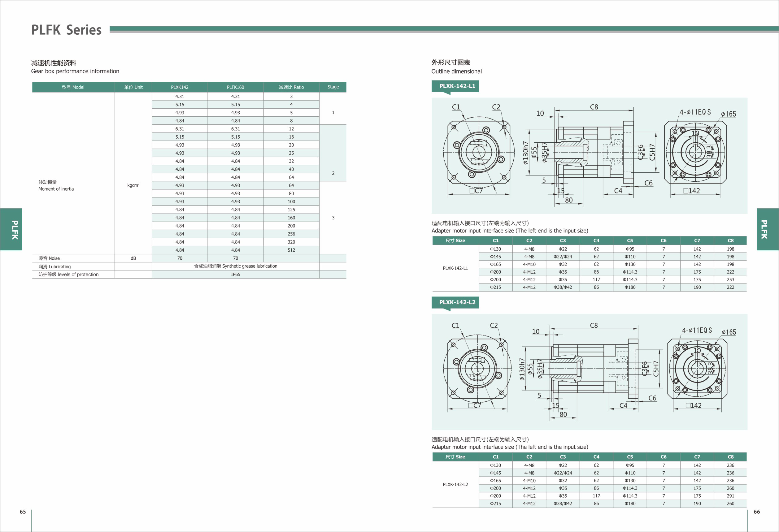
Task: Select the PLXK-142-L2 section label
Action: tap(457, 302)
